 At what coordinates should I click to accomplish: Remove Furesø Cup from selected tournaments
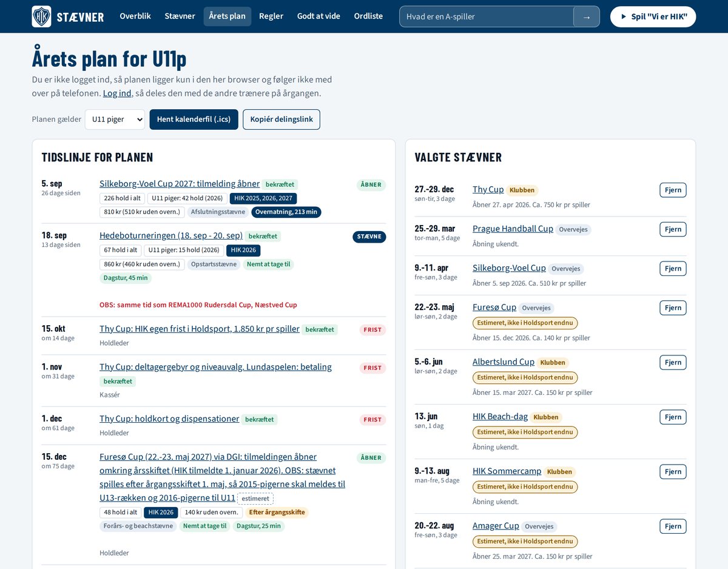tap(673, 308)
